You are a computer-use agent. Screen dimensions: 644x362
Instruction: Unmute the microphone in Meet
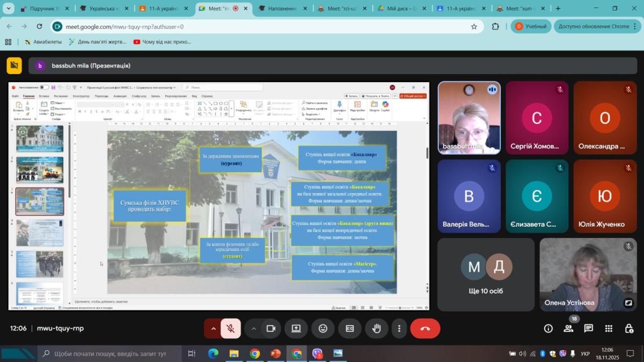tap(231, 329)
